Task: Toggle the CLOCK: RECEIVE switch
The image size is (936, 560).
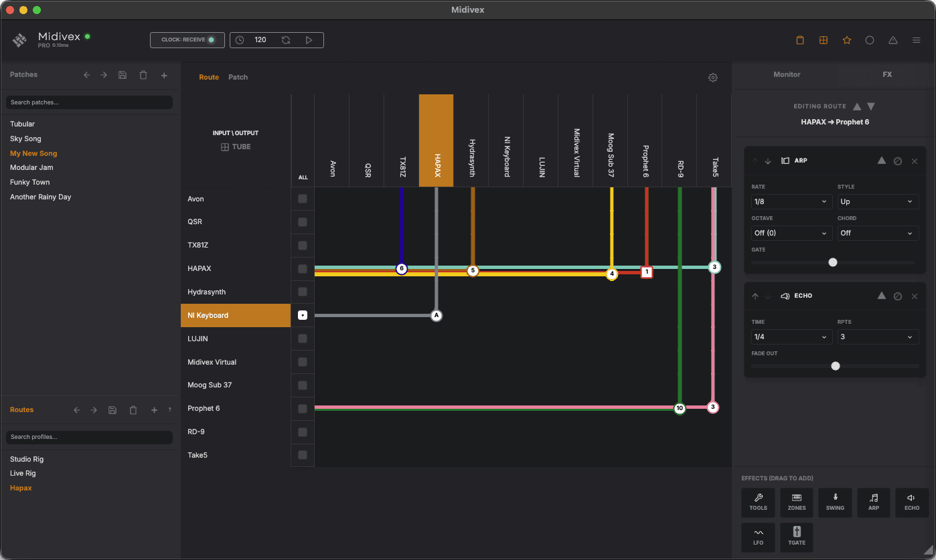Action: (x=187, y=39)
